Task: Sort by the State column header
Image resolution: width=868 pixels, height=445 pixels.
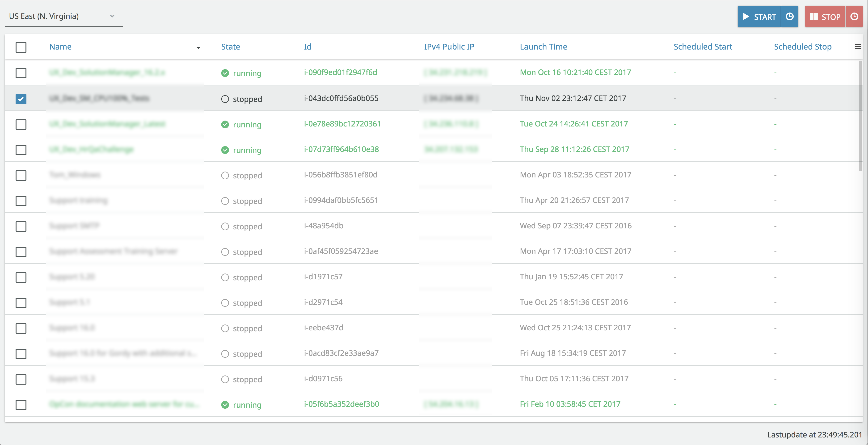Action: 231,47
